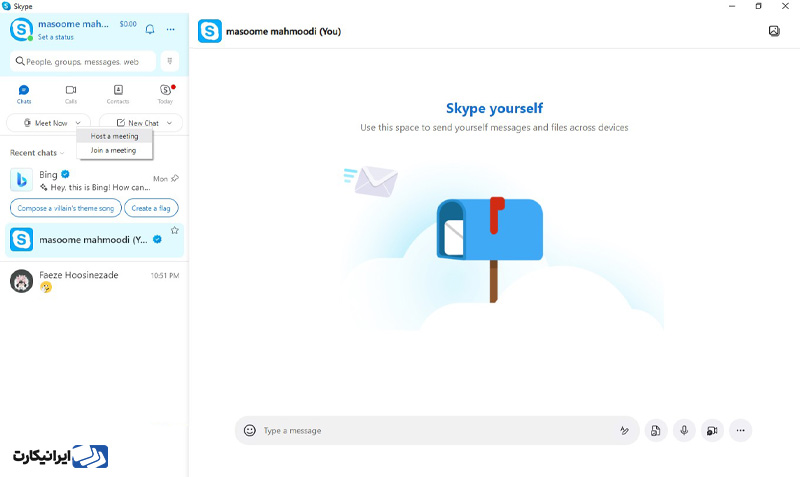Expand the New Chat dropdown arrow
The width and height of the screenshot is (800, 477).
pyautogui.click(x=169, y=123)
